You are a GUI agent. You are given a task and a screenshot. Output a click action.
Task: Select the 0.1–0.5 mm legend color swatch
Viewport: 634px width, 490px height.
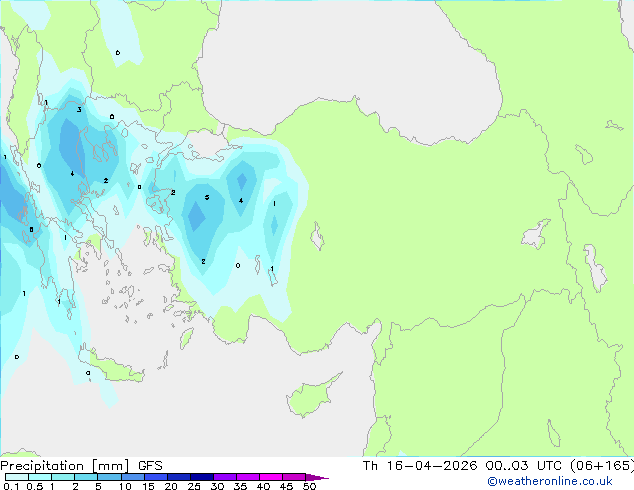click(x=17, y=477)
